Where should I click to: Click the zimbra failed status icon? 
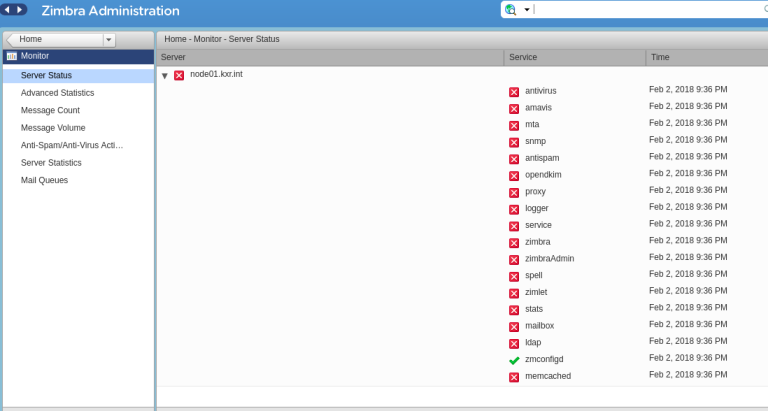(514, 243)
